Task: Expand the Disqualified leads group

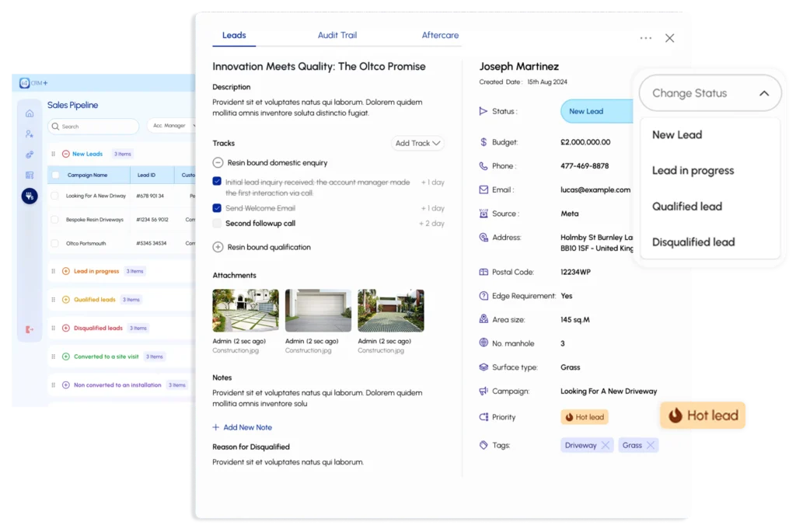Action: (66, 328)
